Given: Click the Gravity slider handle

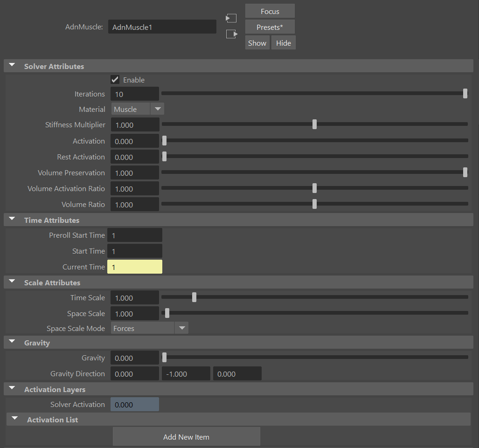Looking at the screenshot, I should pyautogui.click(x=164, y=357).
